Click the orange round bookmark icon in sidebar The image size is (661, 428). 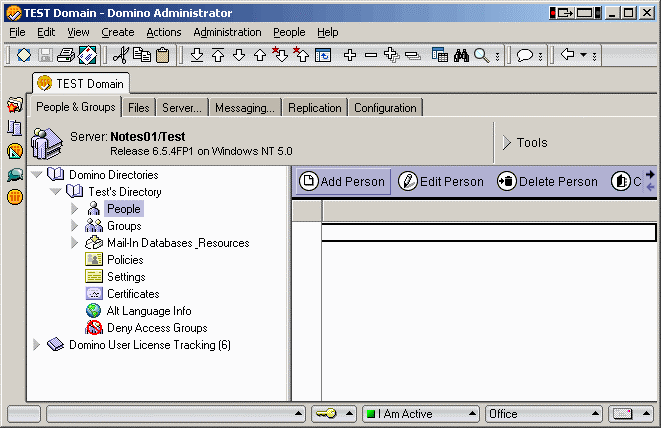coord(15,197)
